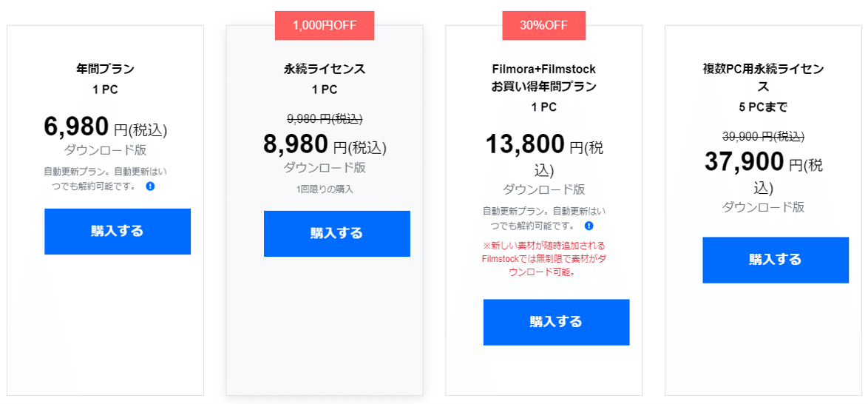Click the 1回限りの購入 text
The height and width of the screenshot is (404, 868).
325,189
